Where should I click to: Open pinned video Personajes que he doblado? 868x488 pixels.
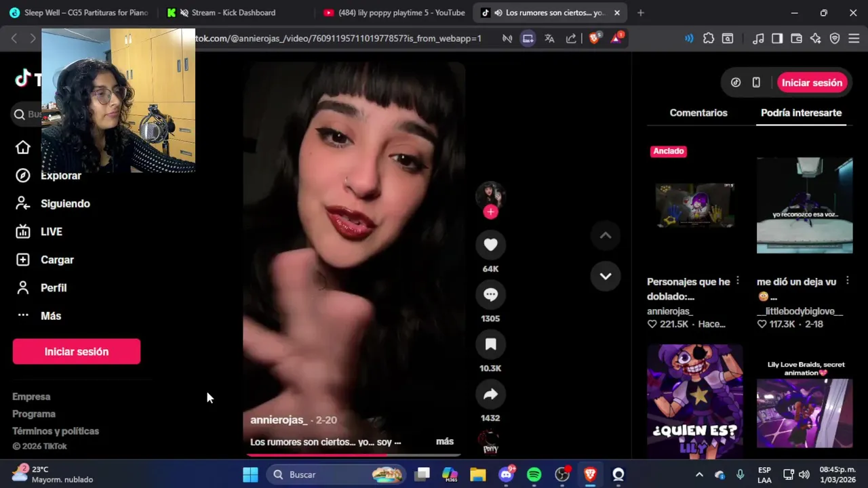tap(694, 205)
